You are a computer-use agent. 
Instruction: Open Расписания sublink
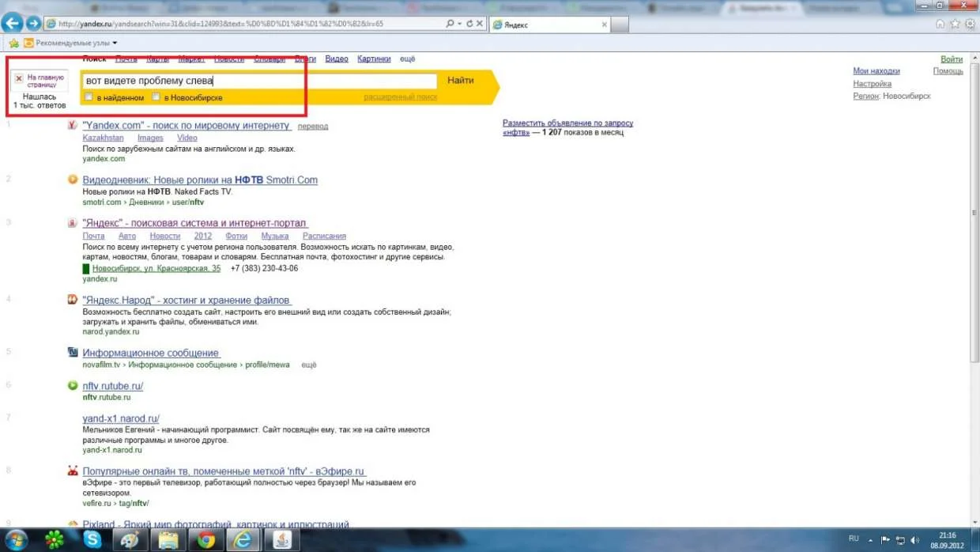[x=324, y=236]
